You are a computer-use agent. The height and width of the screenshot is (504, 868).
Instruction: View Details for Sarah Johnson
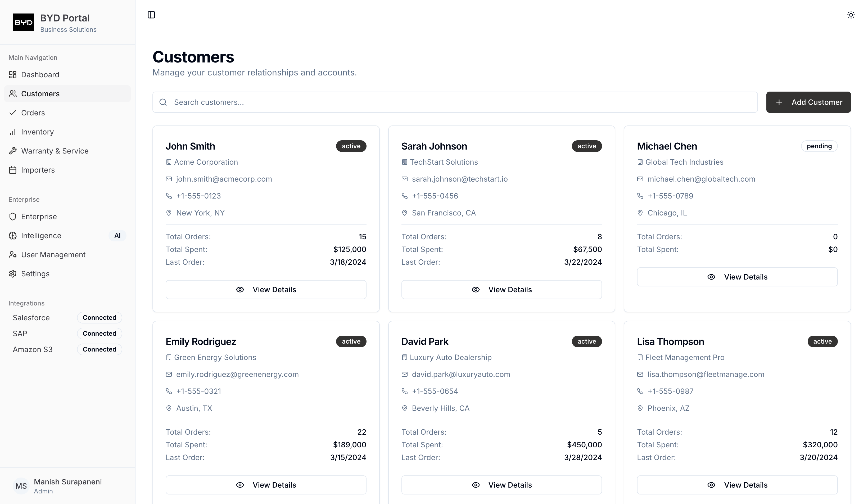[x=501, y=289]
